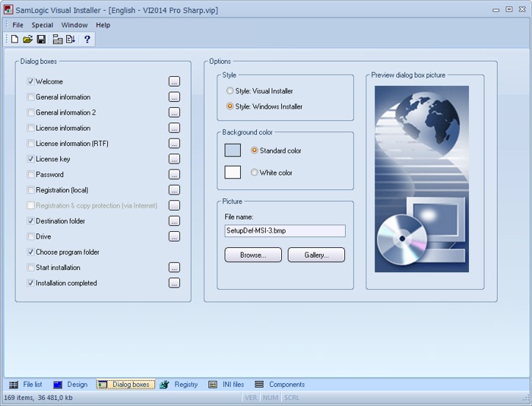
Task: Click the picture File name input field
Action: tap(285, 231)
